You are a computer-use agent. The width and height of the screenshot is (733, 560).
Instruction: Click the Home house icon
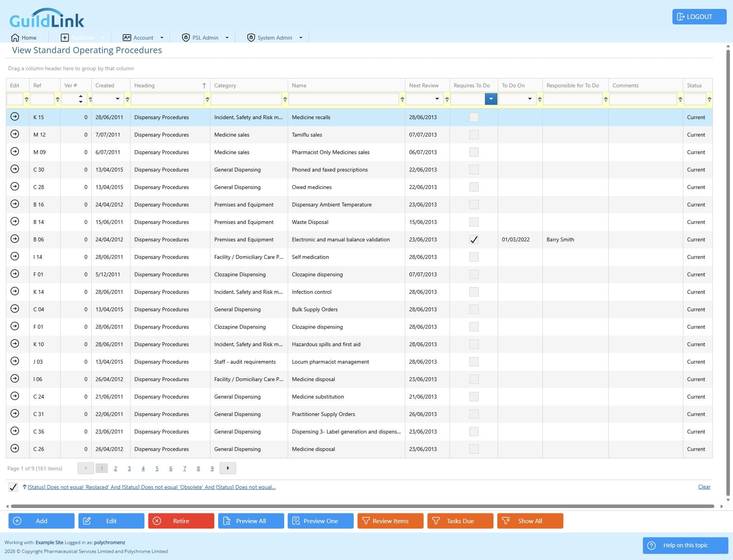[x=15, y=38]
